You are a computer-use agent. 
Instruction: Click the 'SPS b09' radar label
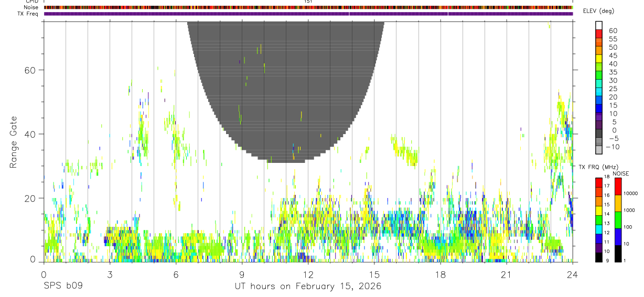[x=62, y=287]
